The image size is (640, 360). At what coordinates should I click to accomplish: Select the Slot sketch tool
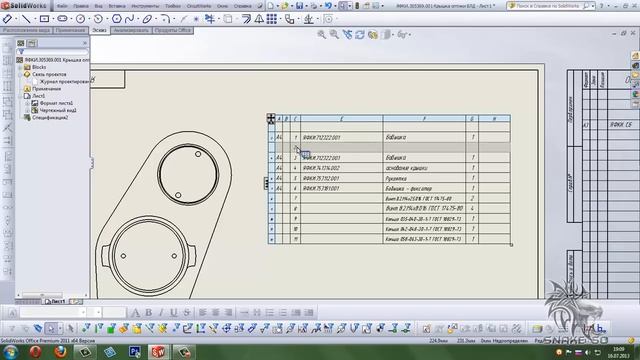pyautogui.click(x=62, y=19)
